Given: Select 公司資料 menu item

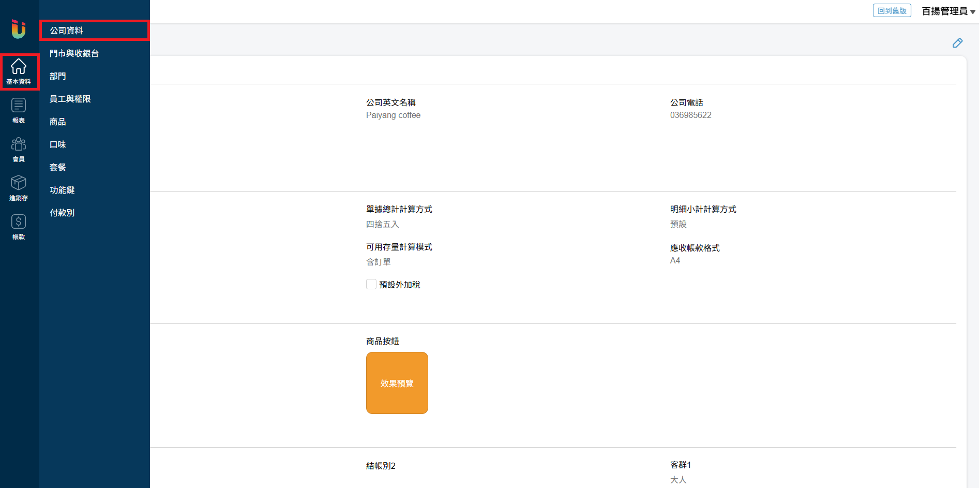Looking at the screenshot, I should point(66,31).
